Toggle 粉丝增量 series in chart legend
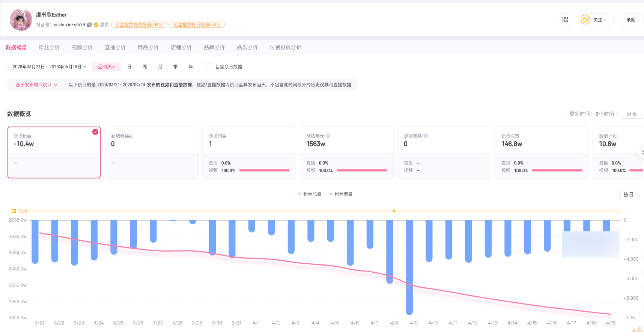 tap(341, 194)
